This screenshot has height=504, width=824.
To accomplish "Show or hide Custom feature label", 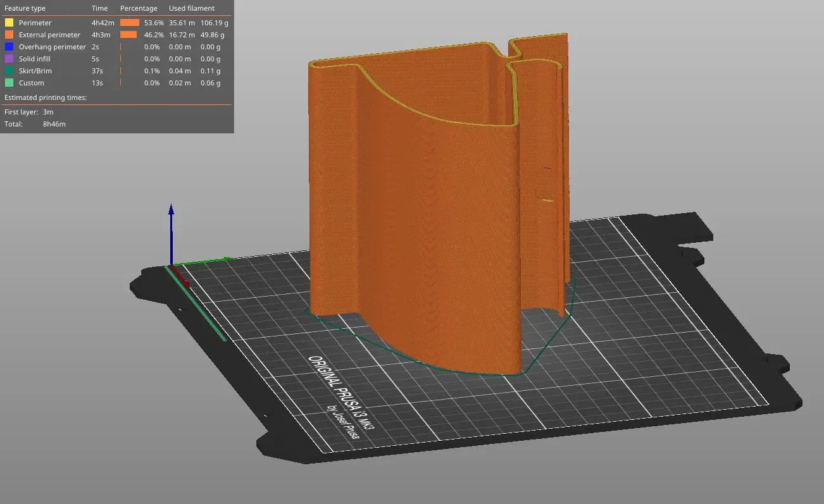I will [x=32, y=83].
